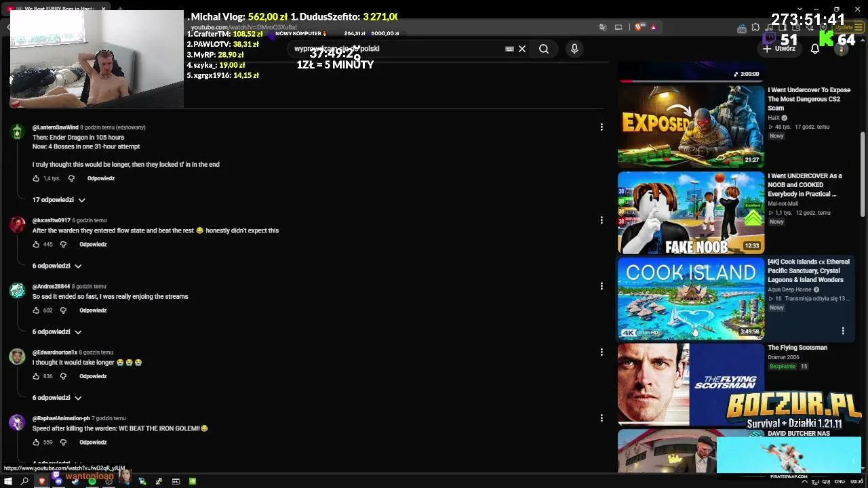Click the translate page icon in address bar

point(603,27)
